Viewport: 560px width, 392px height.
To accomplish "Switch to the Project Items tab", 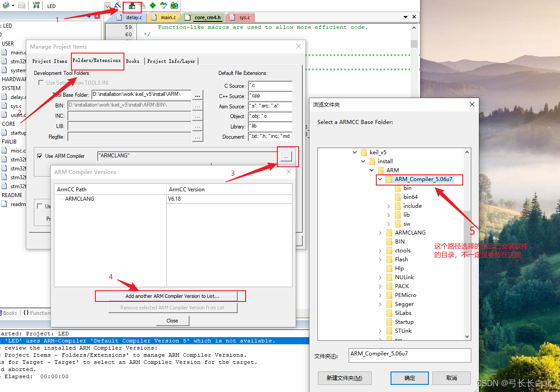I will [x=49, y=61].
